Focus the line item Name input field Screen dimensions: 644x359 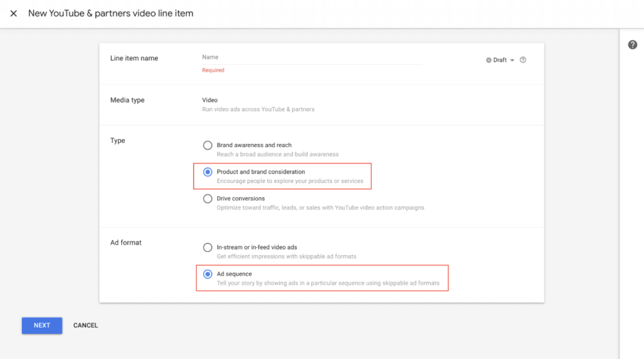click(x=311, y=57)
